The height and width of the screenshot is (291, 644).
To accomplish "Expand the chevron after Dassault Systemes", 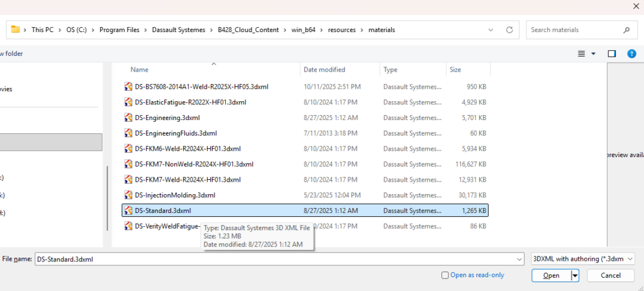I will pos(211,30).
